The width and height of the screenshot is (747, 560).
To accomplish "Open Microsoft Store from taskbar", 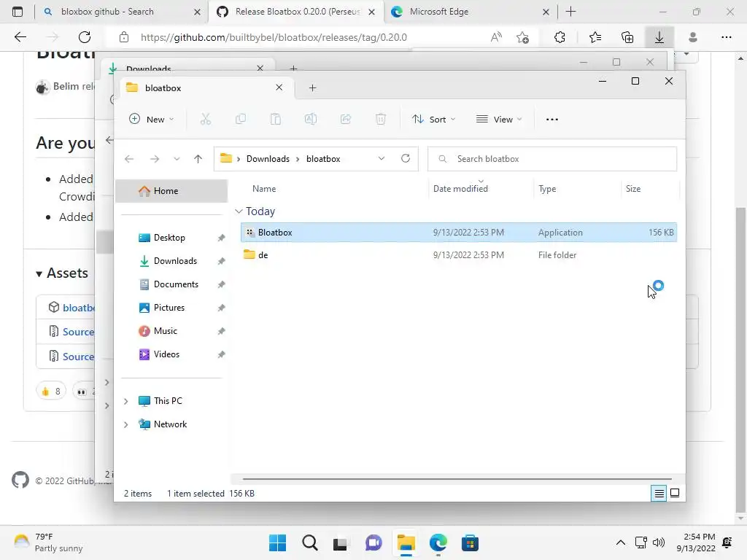I will pos(470,542).
